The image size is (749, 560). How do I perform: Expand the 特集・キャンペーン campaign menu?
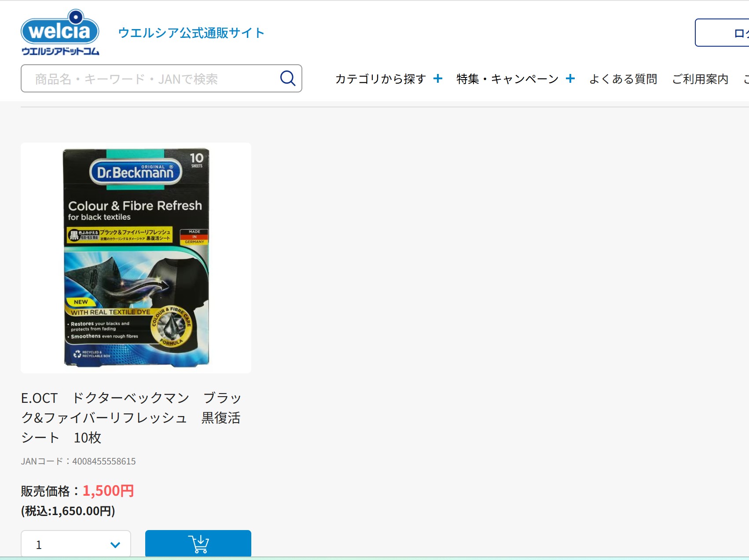click(506, 78)
